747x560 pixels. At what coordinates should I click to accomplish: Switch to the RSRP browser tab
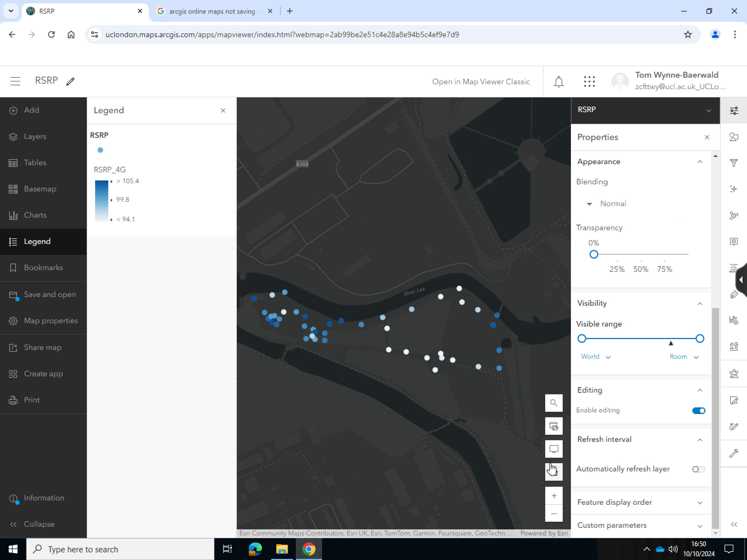84,11
